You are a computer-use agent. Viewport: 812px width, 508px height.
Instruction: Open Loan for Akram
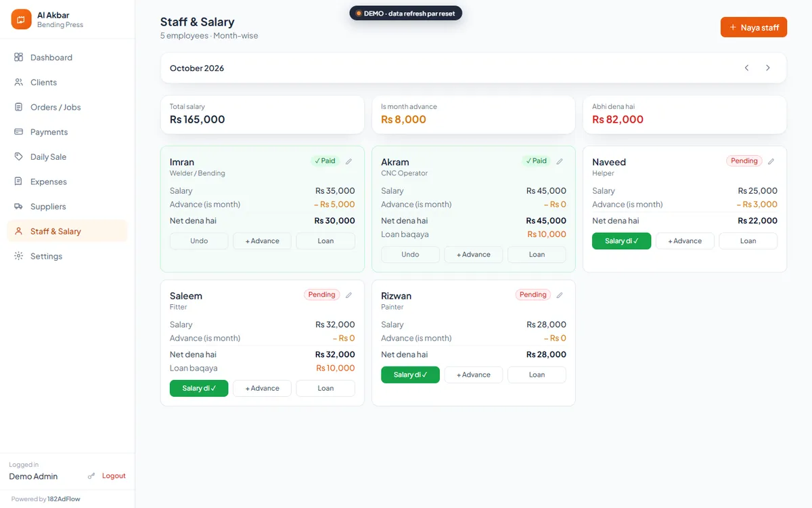coord(537,255)
